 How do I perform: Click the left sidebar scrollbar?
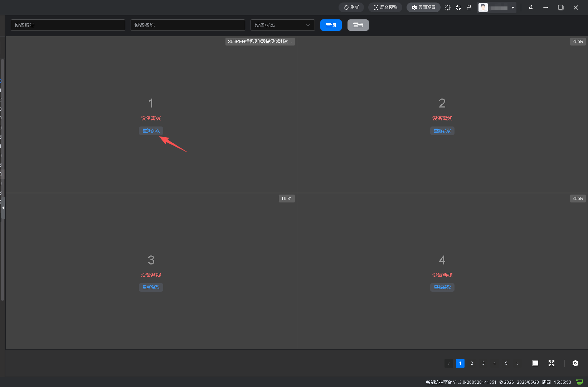pyautogui.click(x=3, y=179)
